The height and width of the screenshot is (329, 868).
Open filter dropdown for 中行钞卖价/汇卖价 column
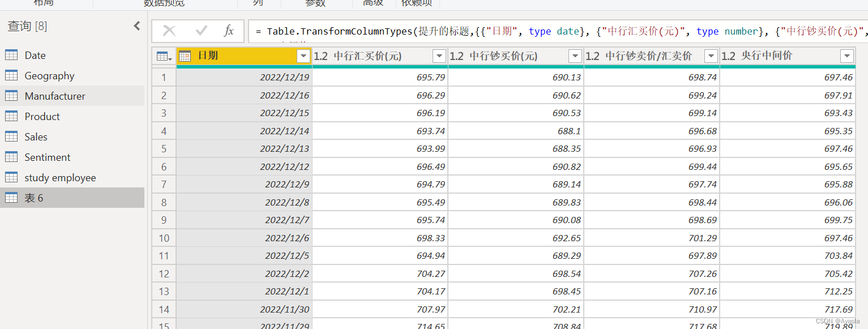coord(711,56)
